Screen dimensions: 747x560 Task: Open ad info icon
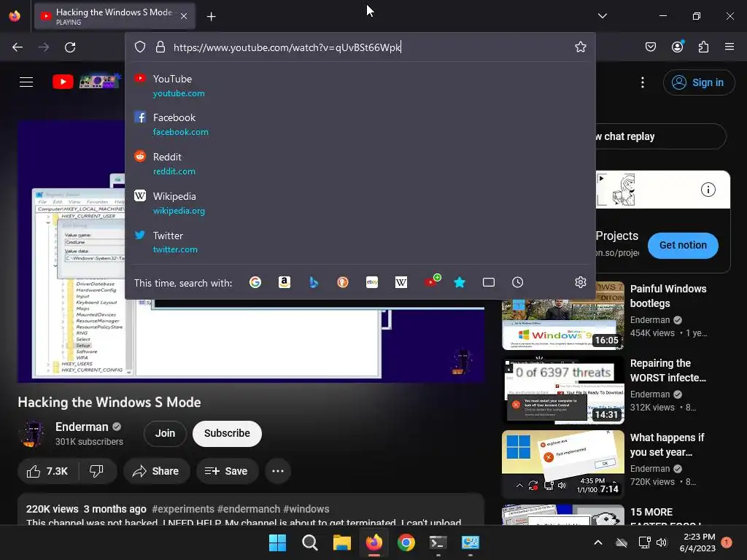[x=708, y=190]
